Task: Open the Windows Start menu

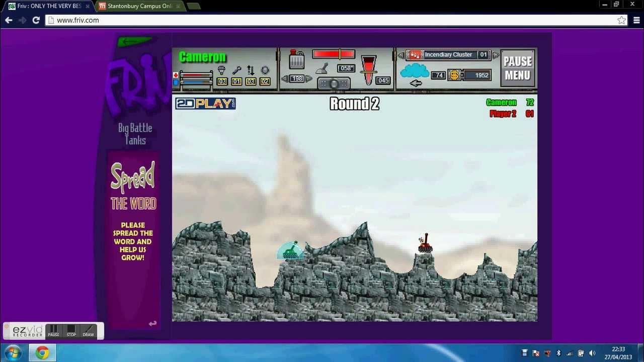Action: 12,353
